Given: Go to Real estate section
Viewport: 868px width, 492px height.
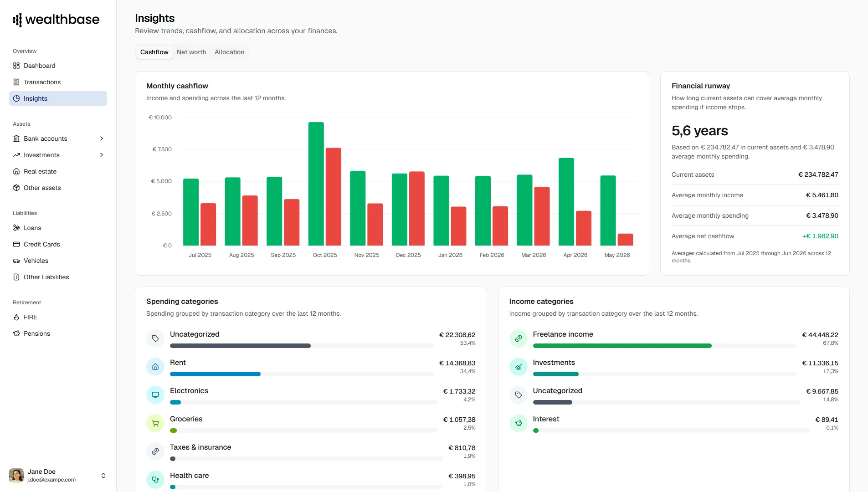Looking at the screenshot, I should click(x=58, y=171).
